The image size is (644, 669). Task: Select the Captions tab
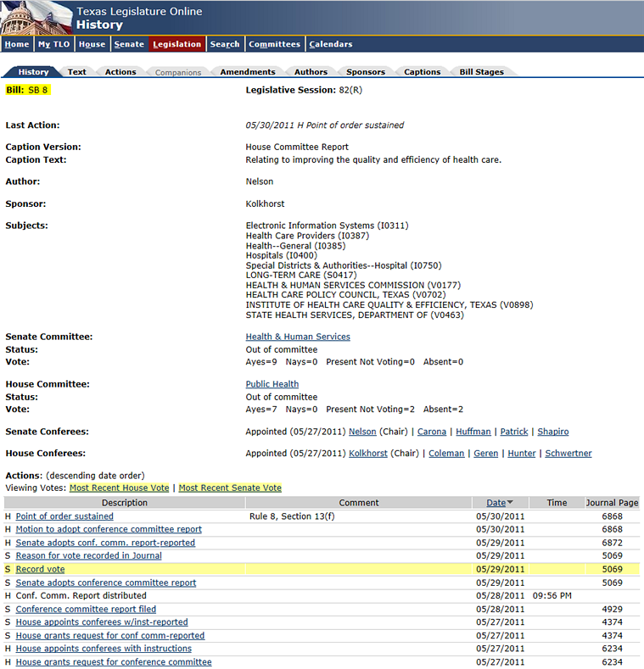tap(422, 72)
